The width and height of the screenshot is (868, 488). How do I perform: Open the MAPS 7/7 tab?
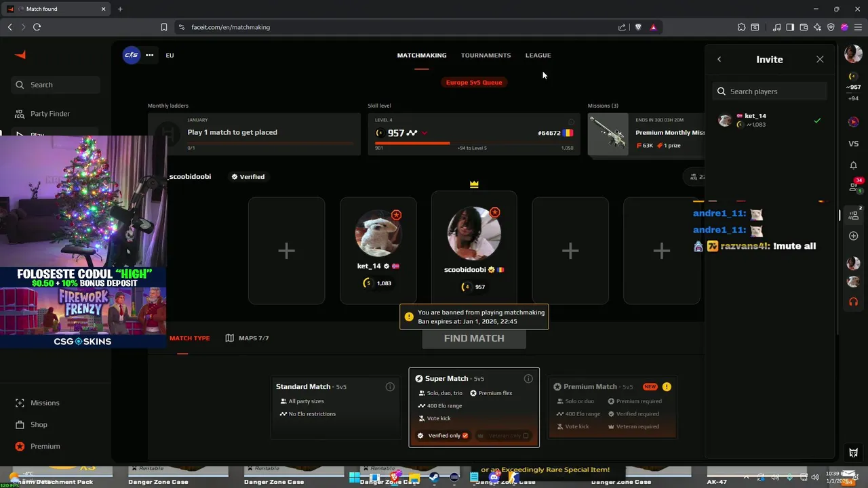(x=248, y=338)
